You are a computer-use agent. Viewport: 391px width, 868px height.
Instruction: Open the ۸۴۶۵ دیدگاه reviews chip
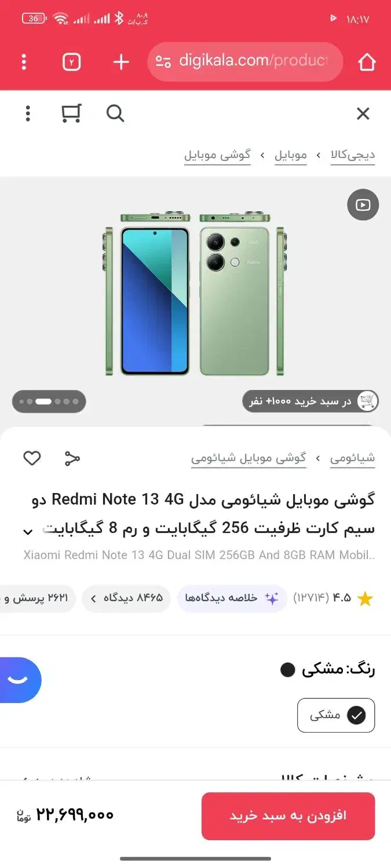(126, 598)
